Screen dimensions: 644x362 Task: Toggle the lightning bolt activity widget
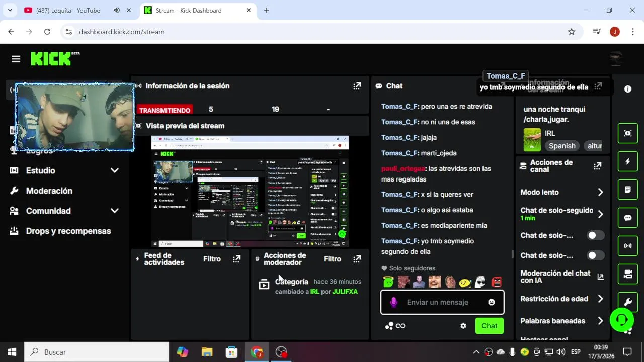pyautogui.click(x=628, y=161)
